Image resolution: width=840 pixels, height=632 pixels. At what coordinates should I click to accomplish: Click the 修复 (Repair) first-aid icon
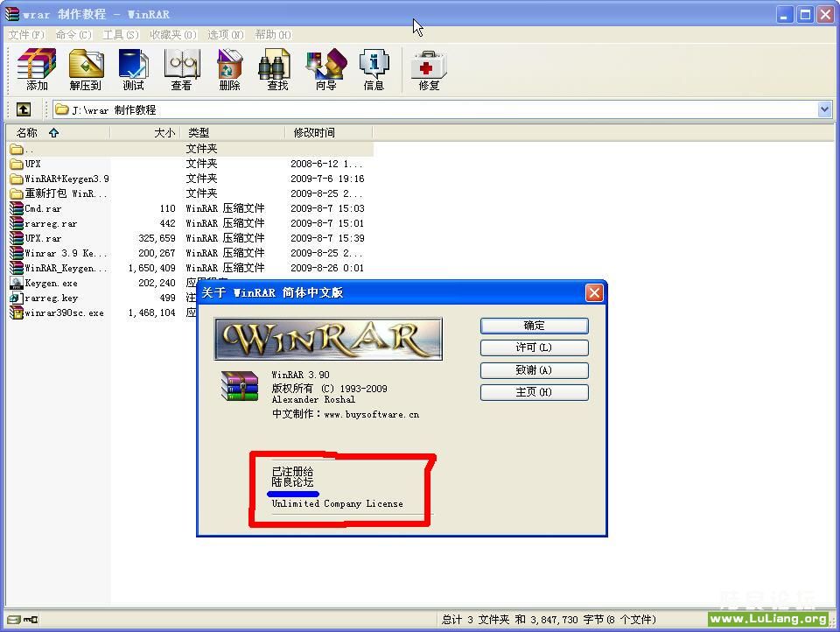click(x=429, y=70)
